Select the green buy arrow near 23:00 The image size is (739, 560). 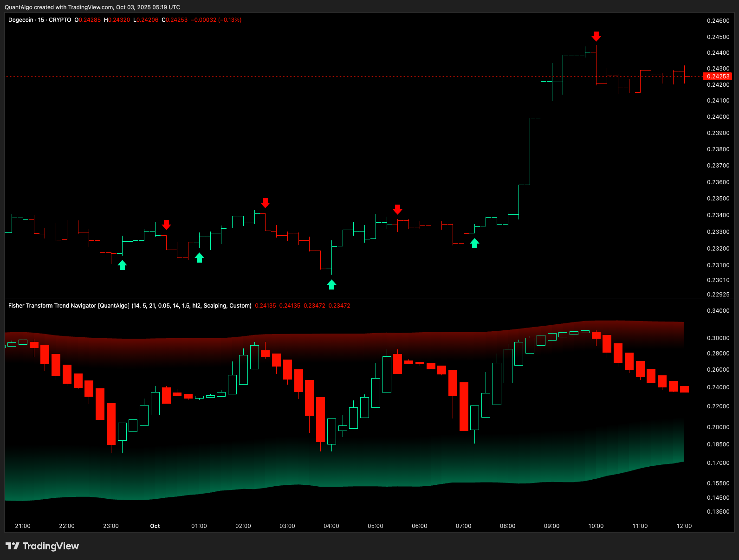tap(122, 265)
